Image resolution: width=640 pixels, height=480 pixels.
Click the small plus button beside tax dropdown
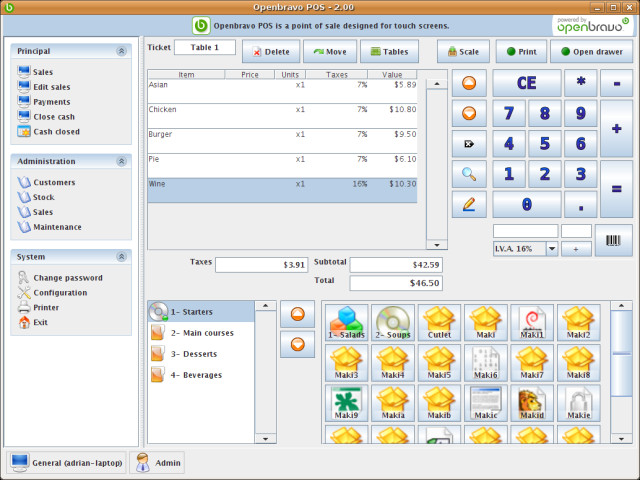click(x=576, y=249)
